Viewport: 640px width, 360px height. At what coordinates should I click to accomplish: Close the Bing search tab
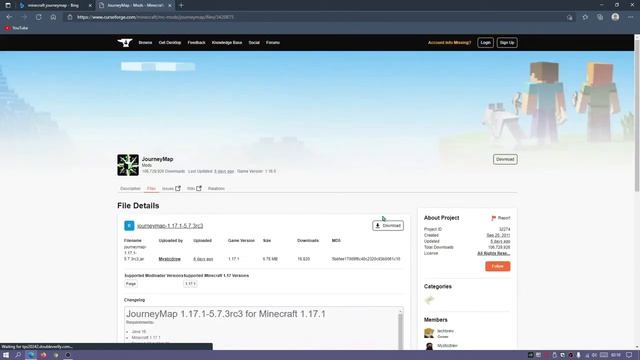pos(90,5)
